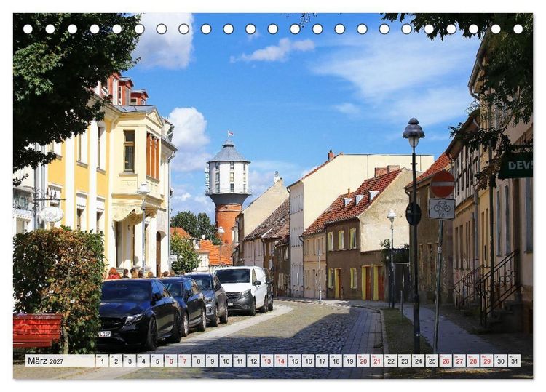Viewport: 546px width, 392px height.
Task: Choose day 18 in the date row
Action: click(x=336, y=360)
